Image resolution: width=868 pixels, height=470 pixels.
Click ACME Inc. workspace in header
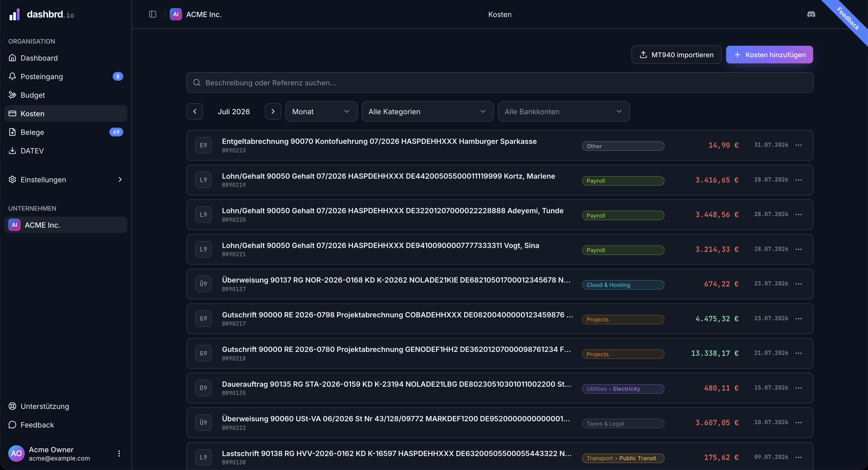(x=196, y=14)
